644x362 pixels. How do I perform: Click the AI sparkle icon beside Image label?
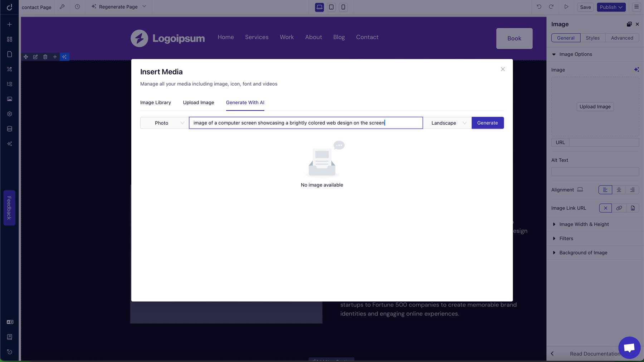pyautogui.click(x=636, y=70)
